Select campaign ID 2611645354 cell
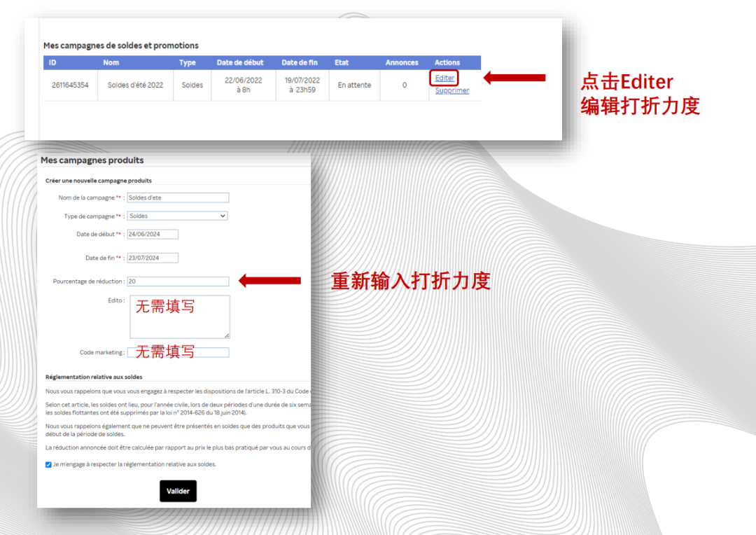756x535 pixels. pos(71,85)
